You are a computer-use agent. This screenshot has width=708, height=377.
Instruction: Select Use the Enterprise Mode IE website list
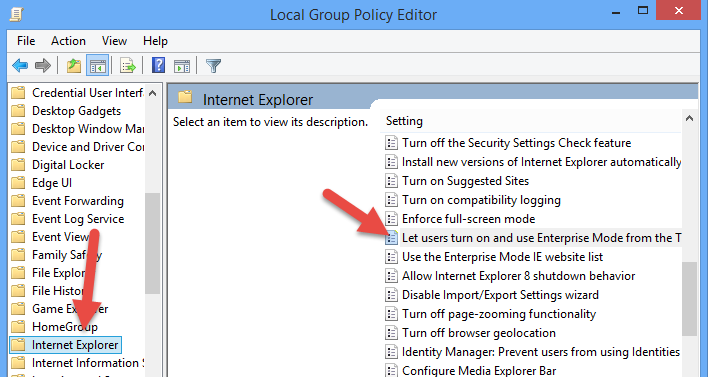click(503, 257)
